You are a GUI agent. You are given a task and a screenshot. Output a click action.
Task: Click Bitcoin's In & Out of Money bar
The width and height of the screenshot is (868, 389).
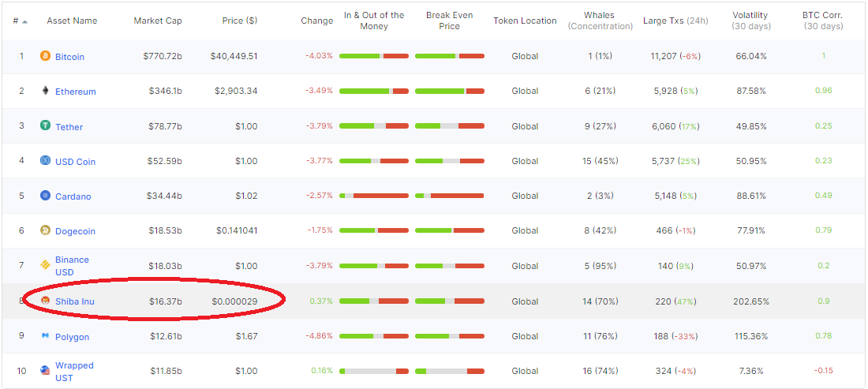click(x=374, y=56)
